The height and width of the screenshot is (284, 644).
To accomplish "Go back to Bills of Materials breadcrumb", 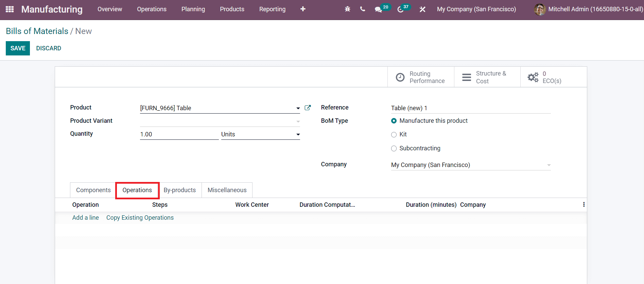I will click(37, 31).
